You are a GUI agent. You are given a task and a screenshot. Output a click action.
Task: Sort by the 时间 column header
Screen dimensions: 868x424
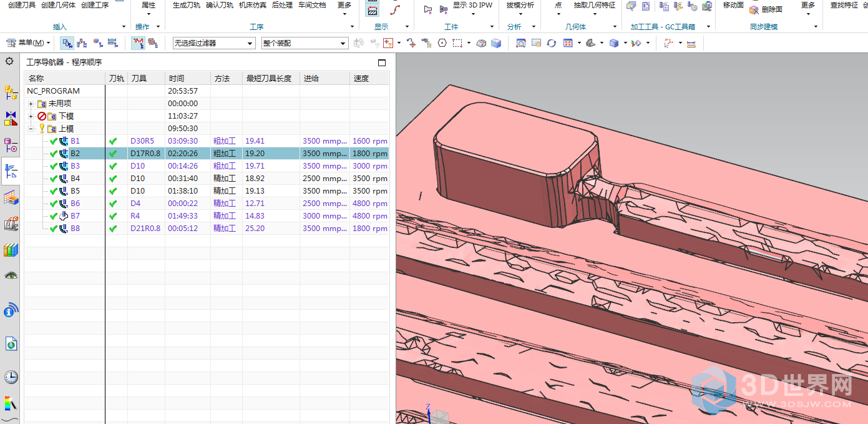[188, 78]
